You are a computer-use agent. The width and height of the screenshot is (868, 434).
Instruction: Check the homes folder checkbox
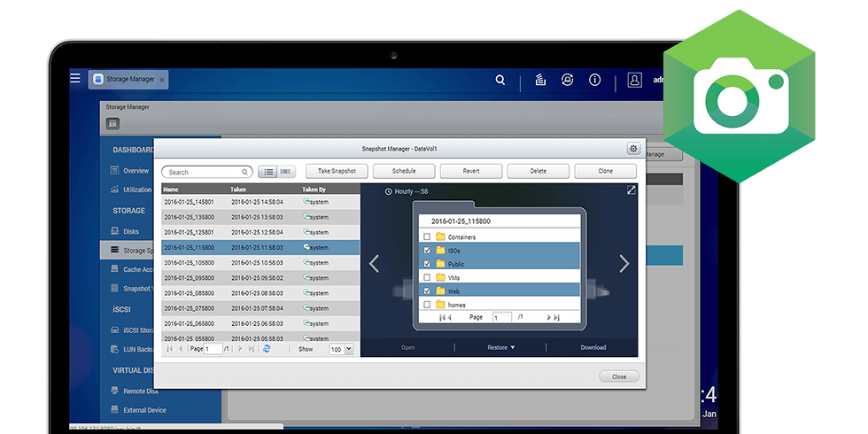[x=427, y=305]
